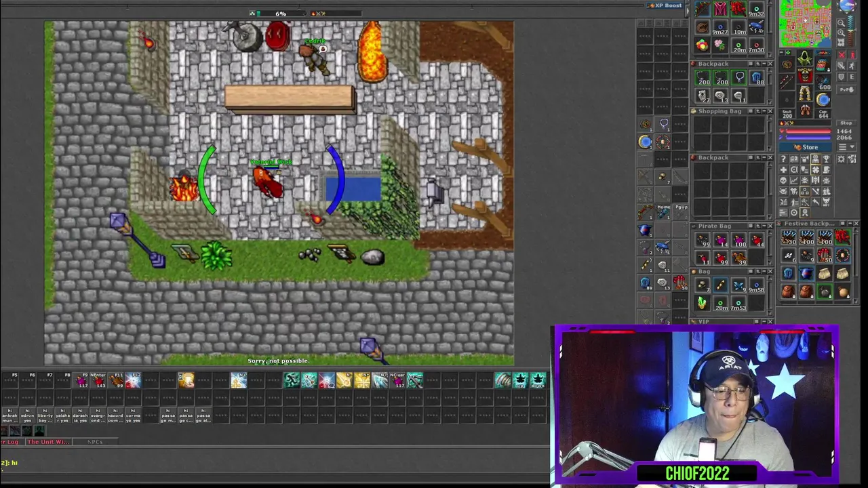Click the ring timed 9m32
868x488 pixels.
coord(757,9)
